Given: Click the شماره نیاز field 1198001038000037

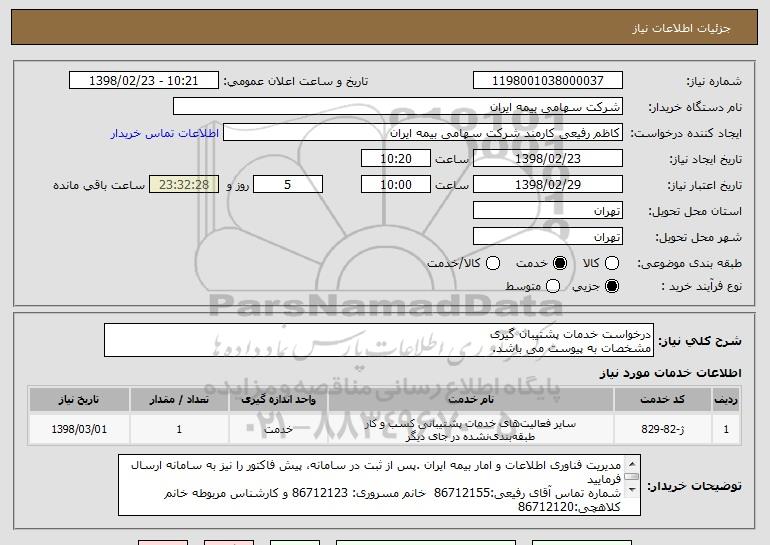Looking at the screenshot, I should tap(548, 81).
